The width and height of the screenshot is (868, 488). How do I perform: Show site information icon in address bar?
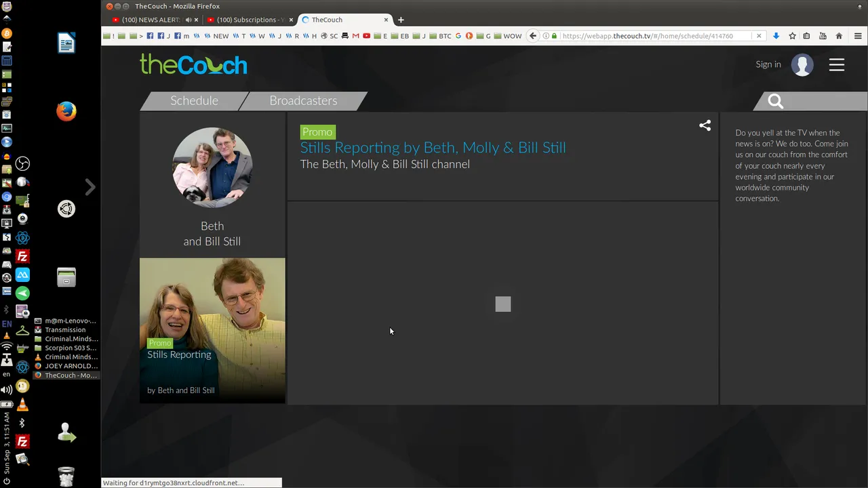[547, 36]
